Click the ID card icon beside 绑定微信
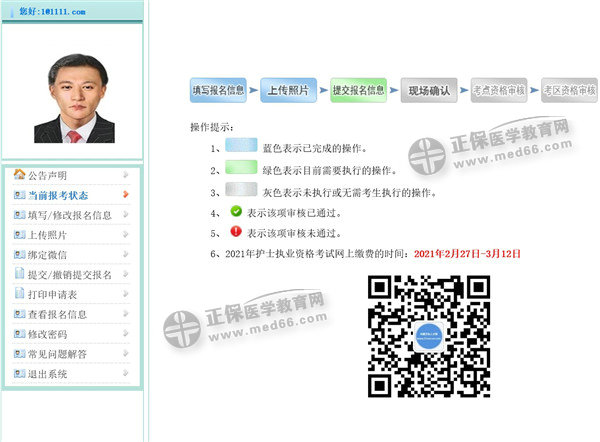This screenshot has width=600, height=442. click(19, 254)
